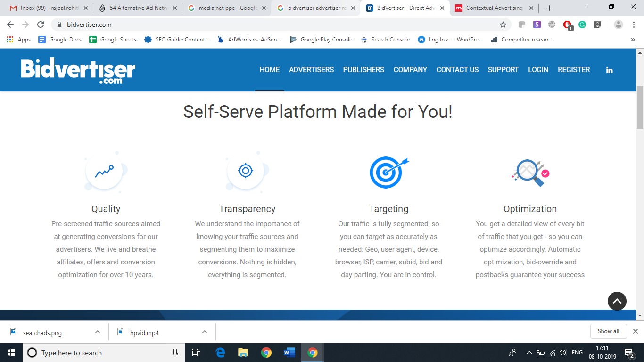Viewport: 644px width, 362px height.
Task: Open File Explorer from the taskbar
Action: click(243, 353)
